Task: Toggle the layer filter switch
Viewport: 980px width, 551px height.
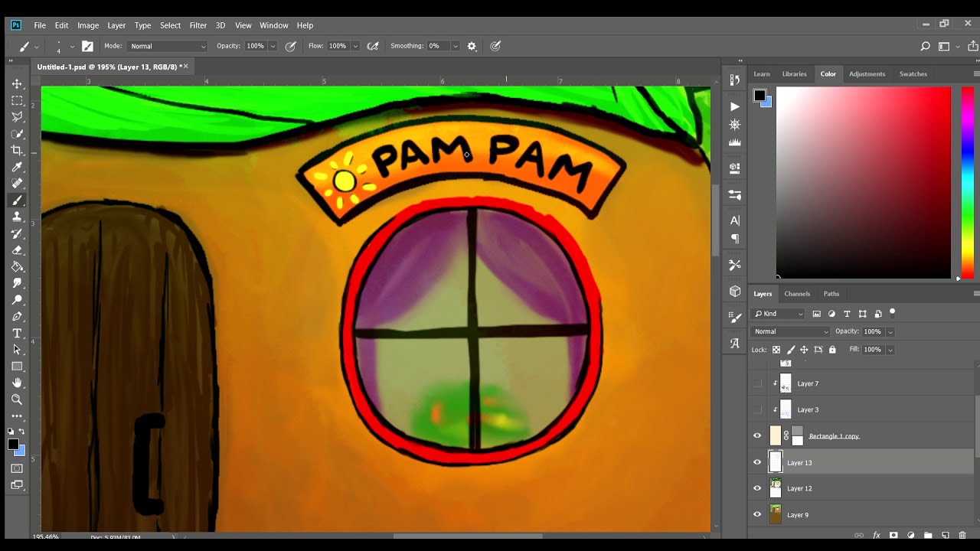Action: 892,313
